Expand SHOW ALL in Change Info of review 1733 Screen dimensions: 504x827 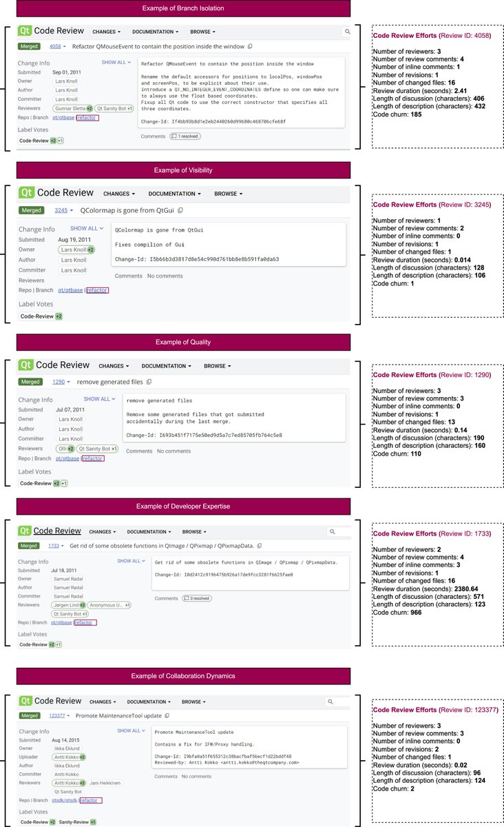131,561
